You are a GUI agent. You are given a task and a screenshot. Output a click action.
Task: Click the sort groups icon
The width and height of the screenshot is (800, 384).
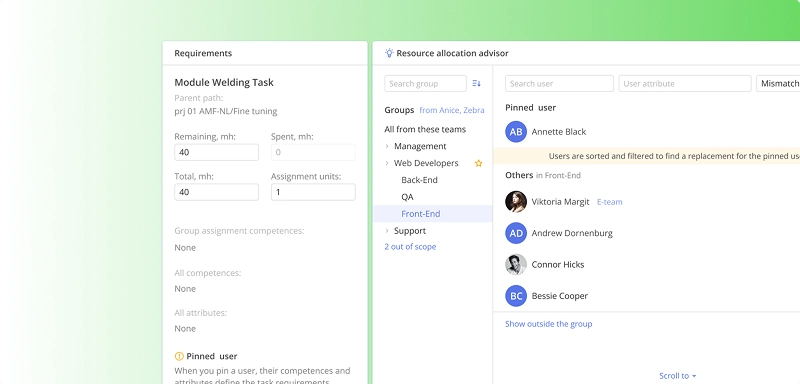click(x=477, y=84)
